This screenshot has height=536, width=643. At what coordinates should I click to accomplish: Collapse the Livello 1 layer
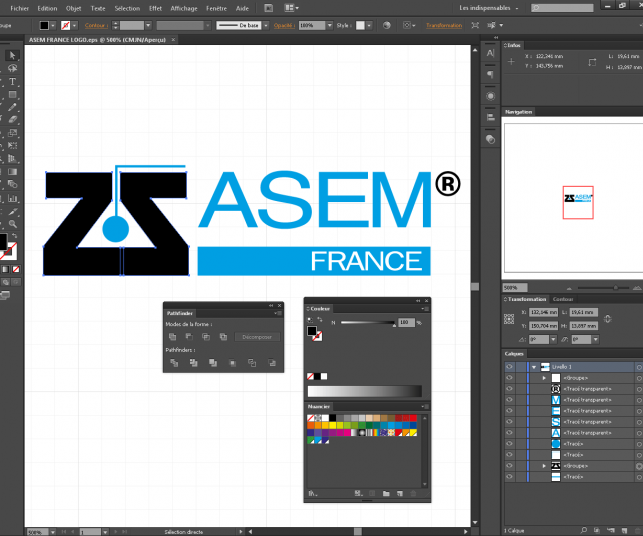tap(534, 367)
